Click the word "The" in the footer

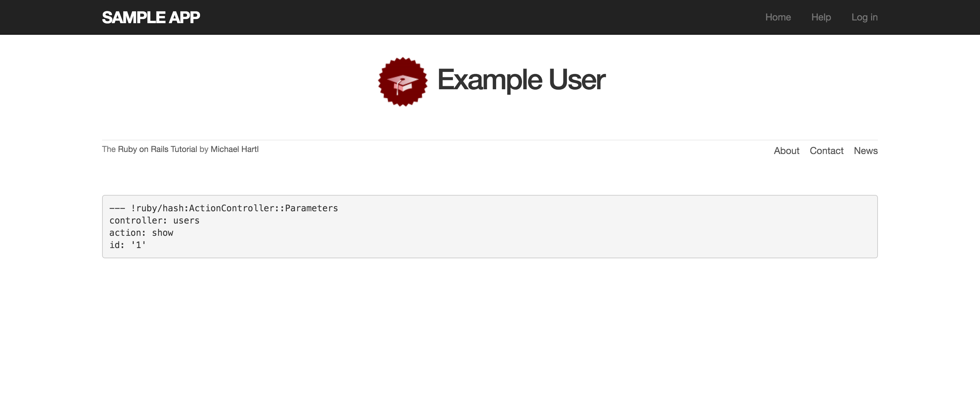pyautogui.click(x=109, y=149)
